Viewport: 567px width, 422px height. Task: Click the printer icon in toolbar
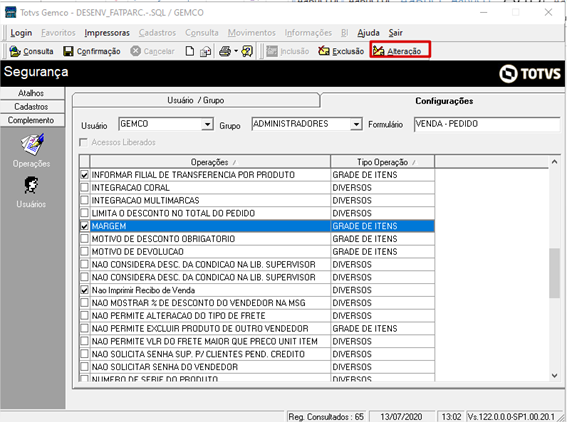[x=225, y=51]
